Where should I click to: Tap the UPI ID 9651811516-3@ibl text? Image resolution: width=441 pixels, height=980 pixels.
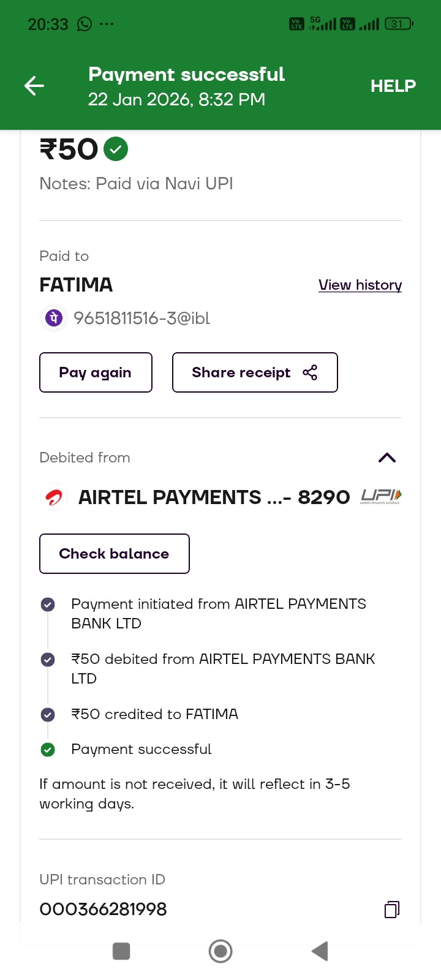[x=141, y=318]
